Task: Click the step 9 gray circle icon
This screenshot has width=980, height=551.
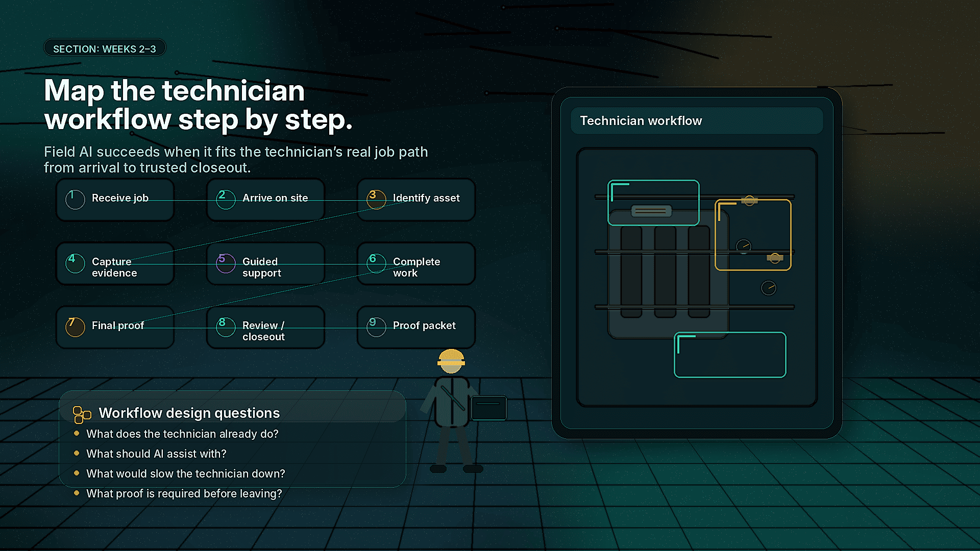Action: [376, 327]
